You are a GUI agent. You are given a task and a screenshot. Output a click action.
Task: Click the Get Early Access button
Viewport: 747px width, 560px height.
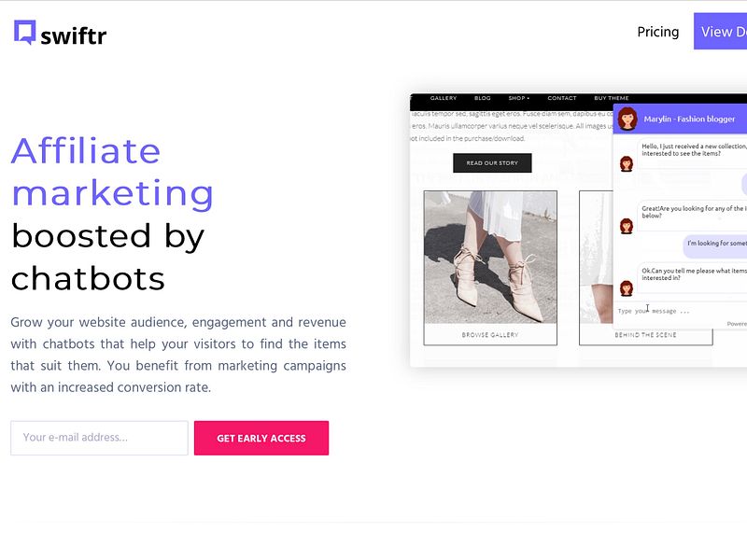pyautogui.click(x=261, y=438)
